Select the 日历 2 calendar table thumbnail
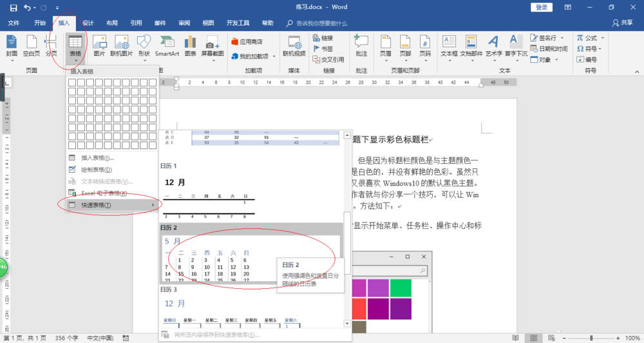Viewport: 644px width, 343px height. (x=251, y=258)
